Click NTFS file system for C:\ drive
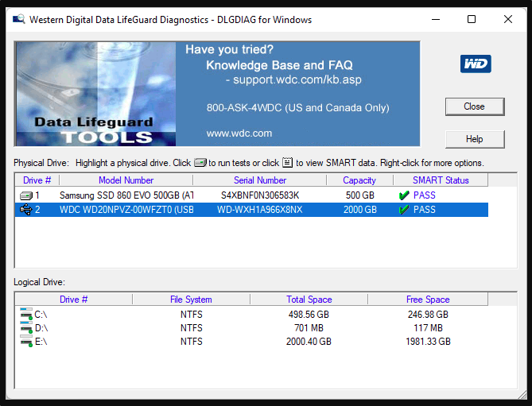The height and width of the screenshot is (406, 532). pyautogui.click(x=192, y=315)
